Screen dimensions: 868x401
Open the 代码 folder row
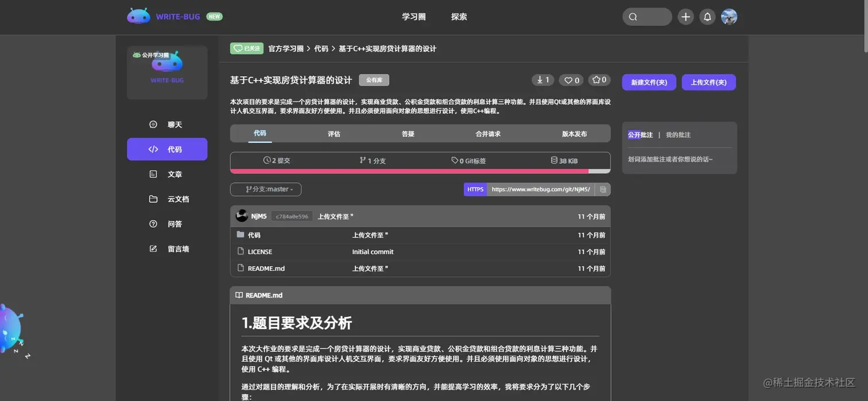click(x=420, y=235)
